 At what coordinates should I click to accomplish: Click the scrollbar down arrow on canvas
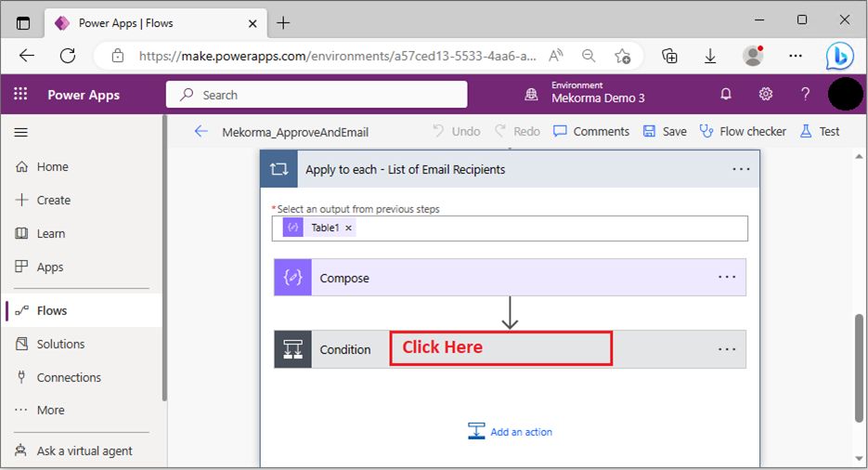tap(859, 458)
